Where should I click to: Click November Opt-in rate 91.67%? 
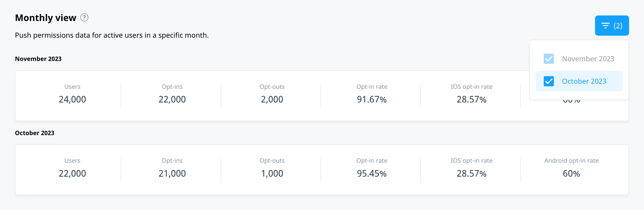[372, 99]
